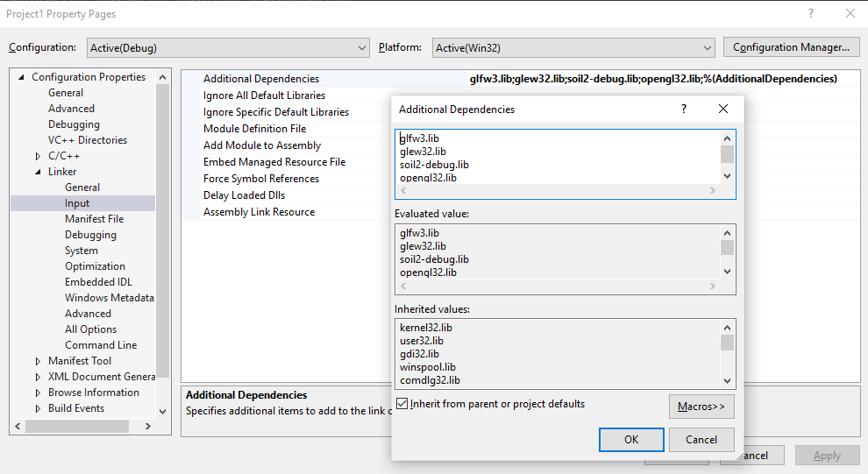Select the Ignore All Default Libraries property
This screenshot has height=474, width=868.
tap(264, 96)
